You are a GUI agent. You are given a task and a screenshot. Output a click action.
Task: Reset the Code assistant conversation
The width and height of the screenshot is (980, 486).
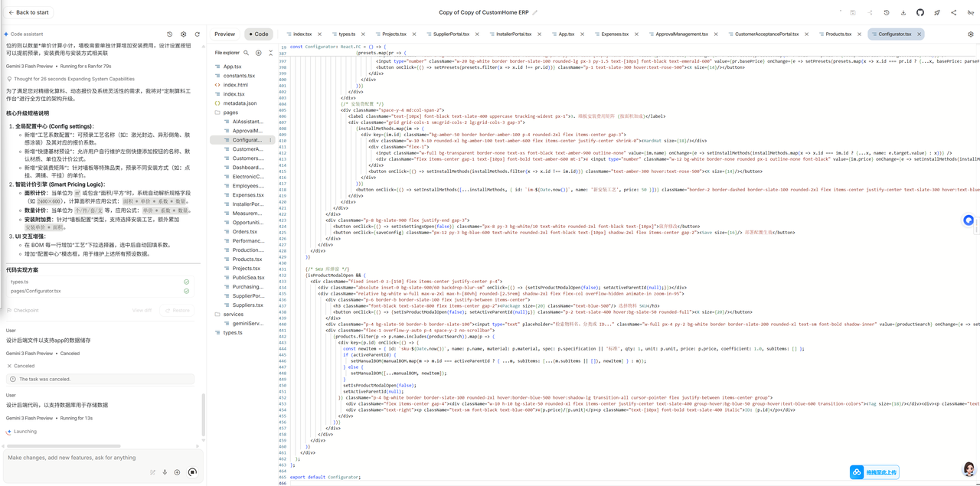(198, 34)
